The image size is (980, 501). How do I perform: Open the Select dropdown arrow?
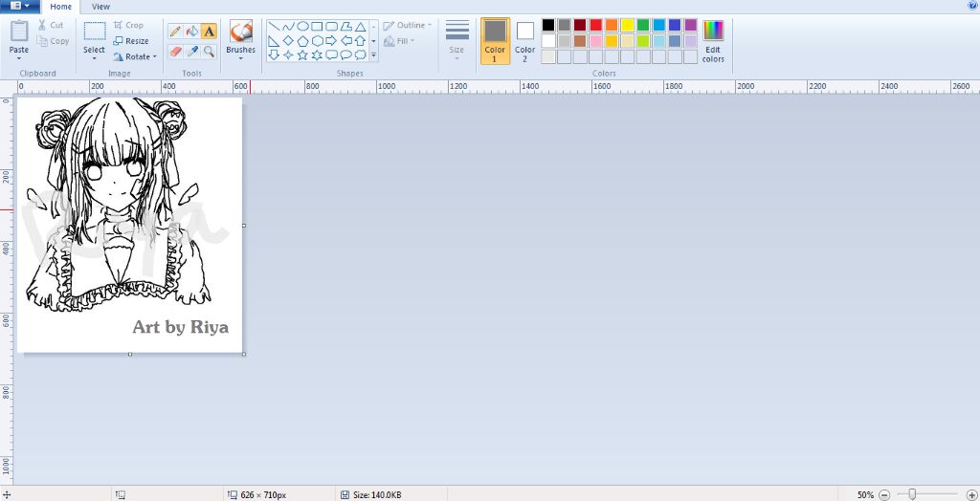(95, 58)
